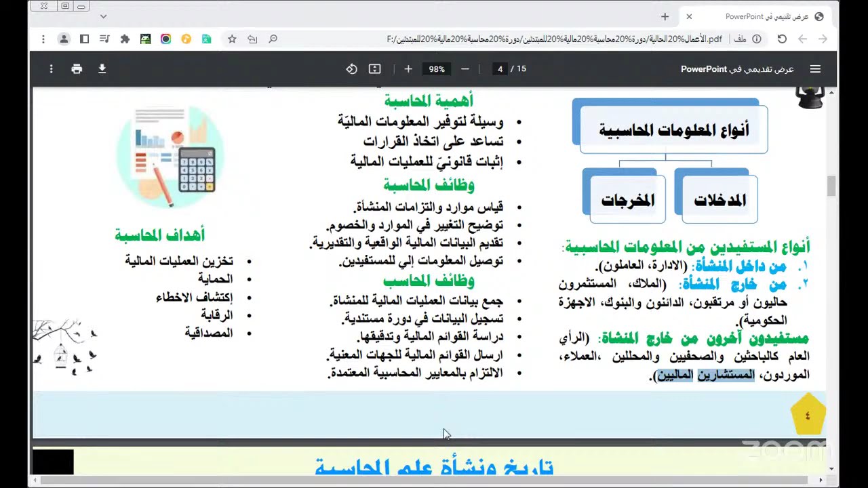Rotate the PDF page counterclockwise

[351, 69]
